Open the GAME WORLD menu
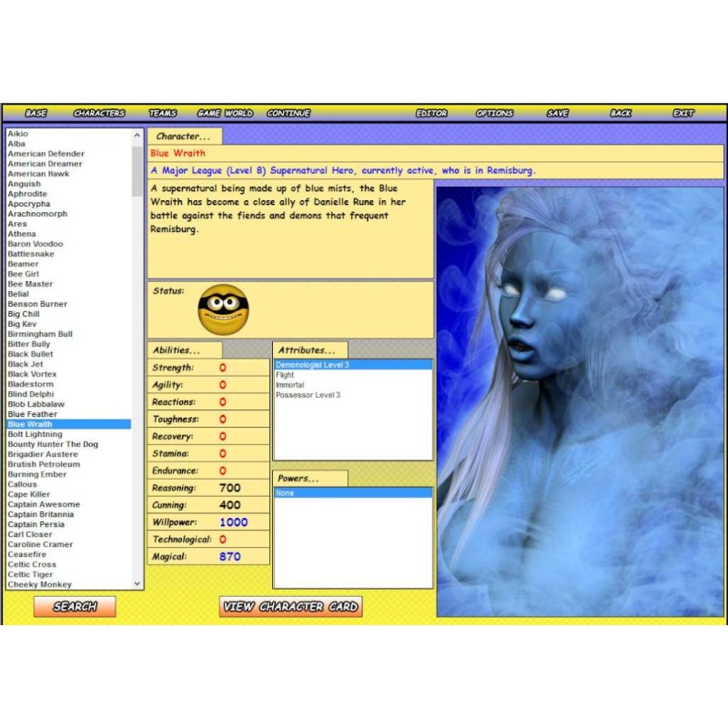 click(225, 113)
